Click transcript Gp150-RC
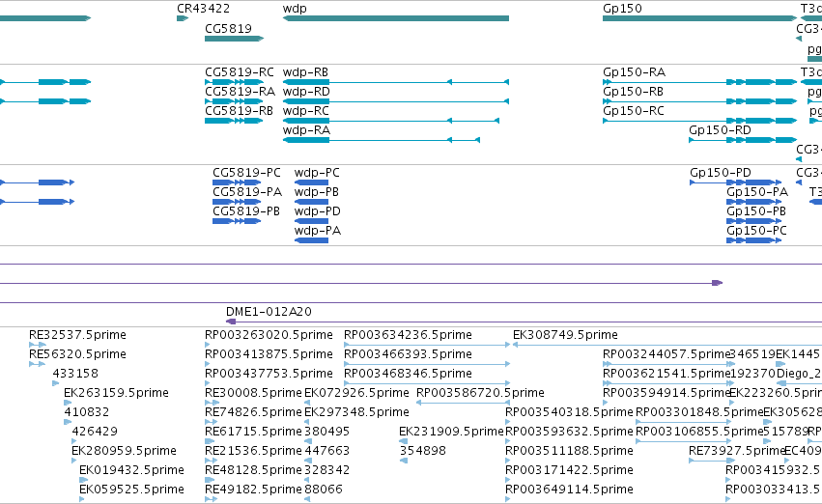This screenshot has height=504, width=822. (634, 111)
